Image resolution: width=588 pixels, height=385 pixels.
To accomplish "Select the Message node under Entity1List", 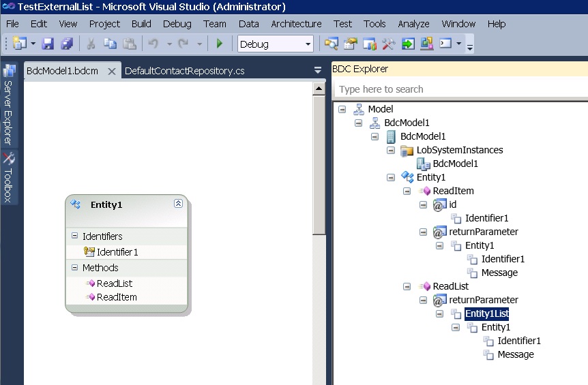I will point(516,354).
